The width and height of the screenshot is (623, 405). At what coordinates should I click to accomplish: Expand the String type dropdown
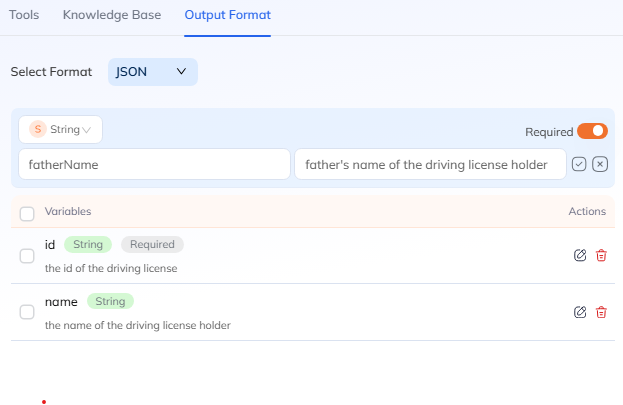(x=60, y=130)
